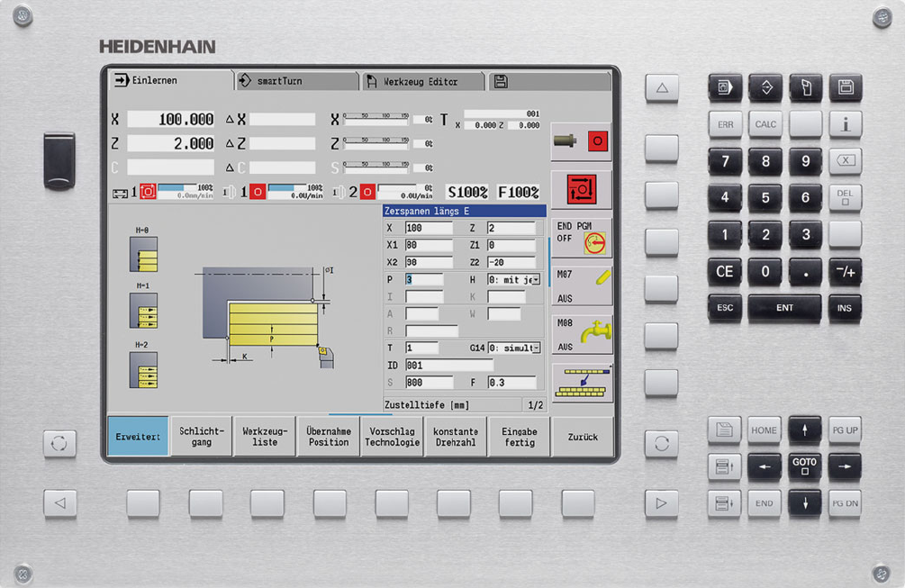The image size is (905, 588).
Task: Select the Erweitert softkey
Action: [138, 437]
